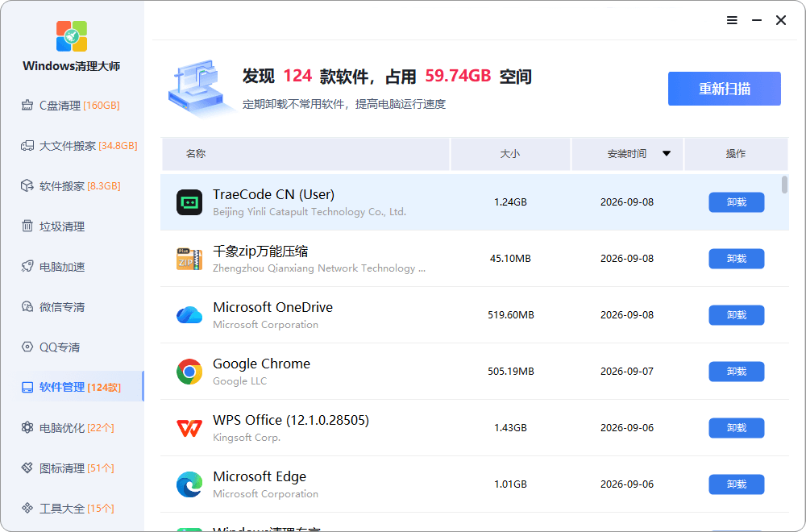Screen dimensions: 806x532
Task: Click the TraeCode CN (User) name
Action: (273, 194)
